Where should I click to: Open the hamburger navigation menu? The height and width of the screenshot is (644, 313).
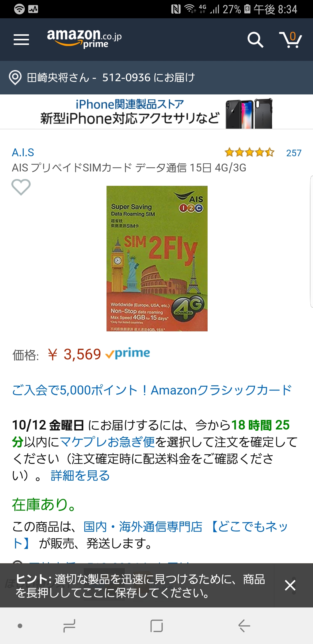click(x=21, y=40)
